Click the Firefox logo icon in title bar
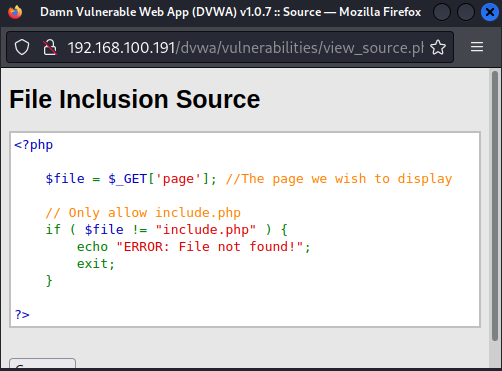Screen dimensions: 502x371 tap(15, 12)
